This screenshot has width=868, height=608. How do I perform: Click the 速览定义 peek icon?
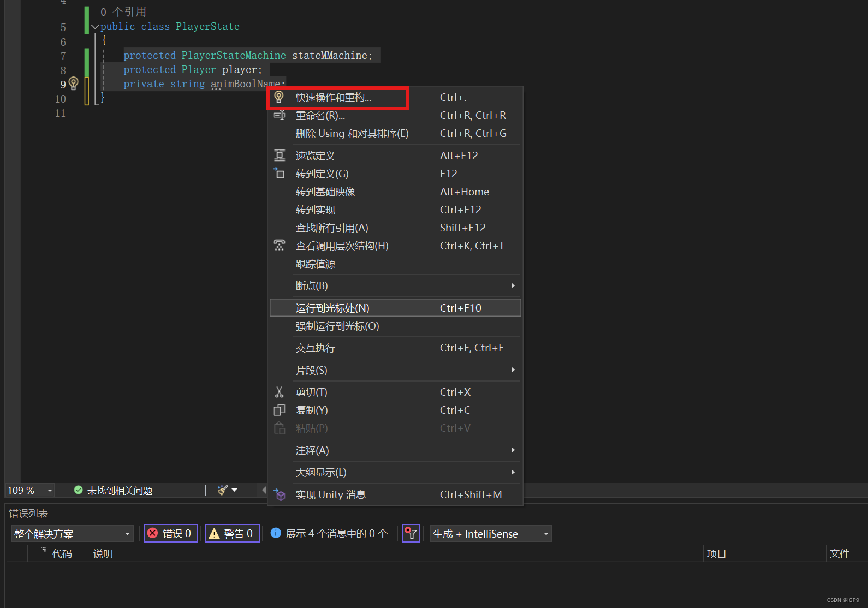point(279,156)
